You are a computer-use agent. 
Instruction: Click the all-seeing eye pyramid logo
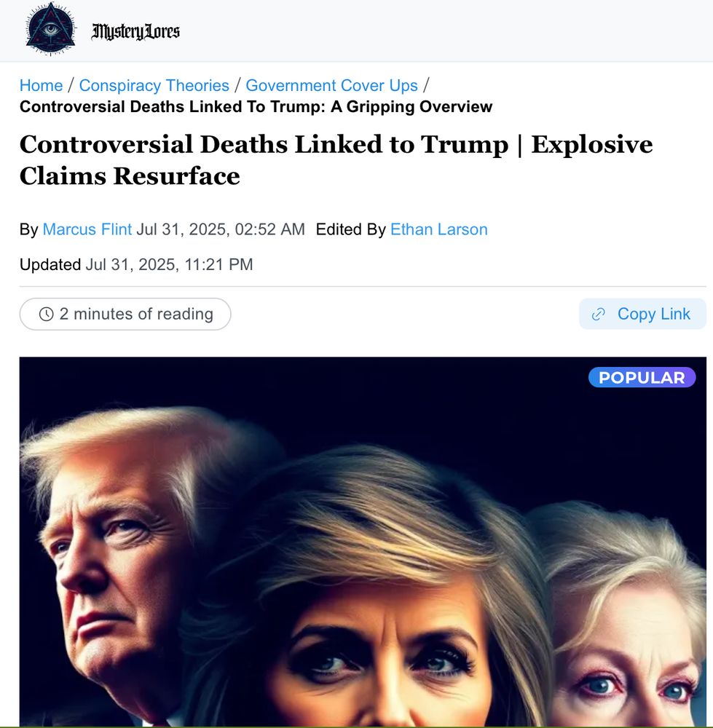coord(50,29)
